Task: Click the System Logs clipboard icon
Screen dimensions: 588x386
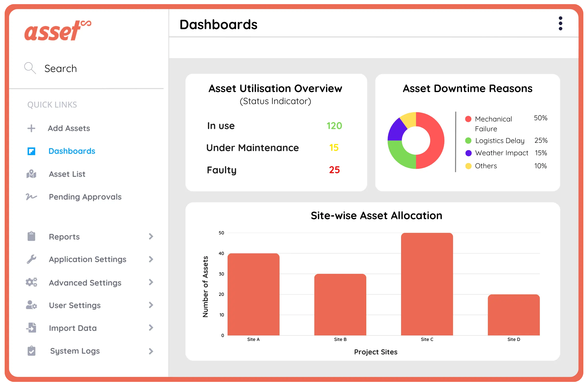Action: coord(31,351)
